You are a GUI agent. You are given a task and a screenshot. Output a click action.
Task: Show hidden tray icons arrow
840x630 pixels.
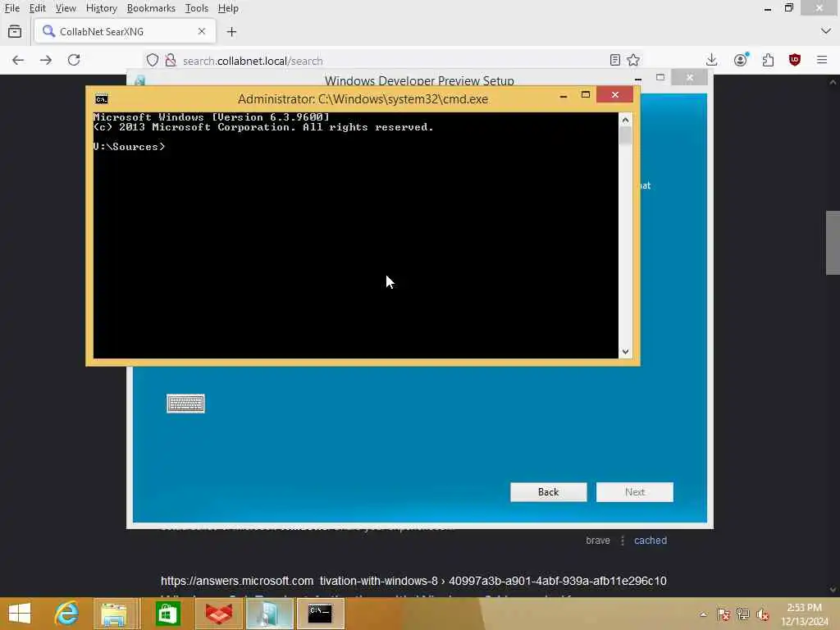[703, 614]
